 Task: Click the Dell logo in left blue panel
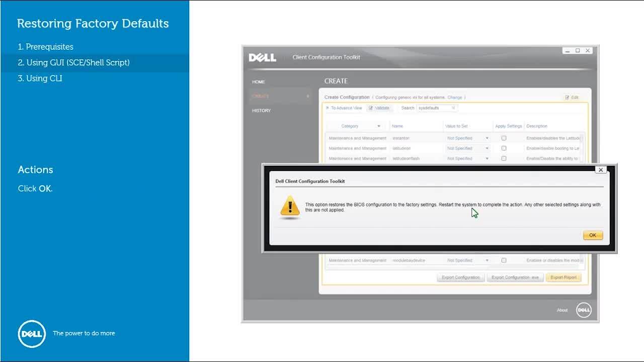coord(32,333)
